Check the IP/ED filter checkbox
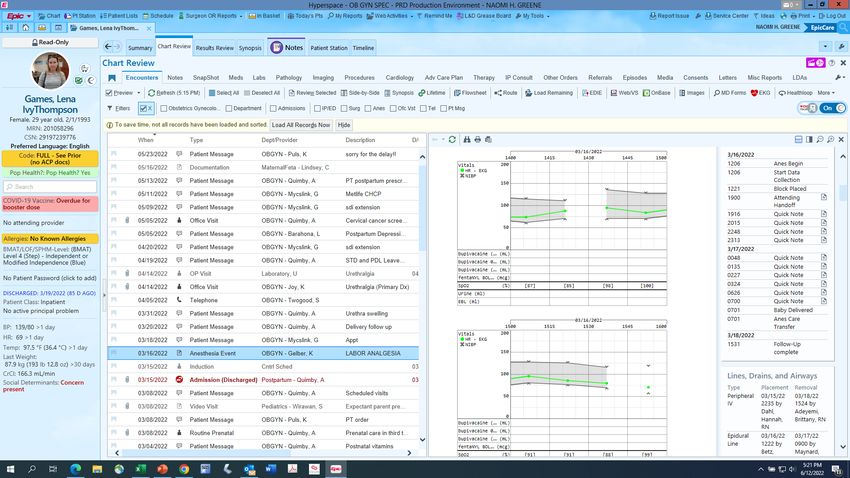The width and height of the screenshot is (850, 478). (x=317, y=108)
